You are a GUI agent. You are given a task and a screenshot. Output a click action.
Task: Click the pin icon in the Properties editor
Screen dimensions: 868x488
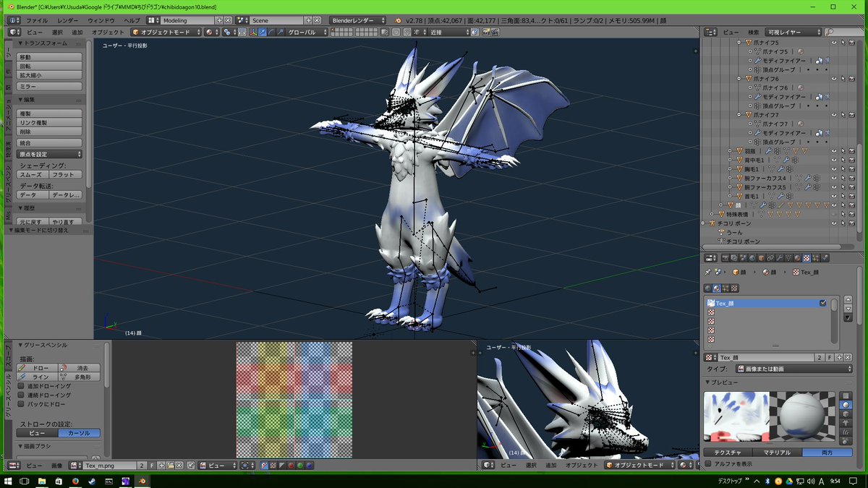[707, 271]
